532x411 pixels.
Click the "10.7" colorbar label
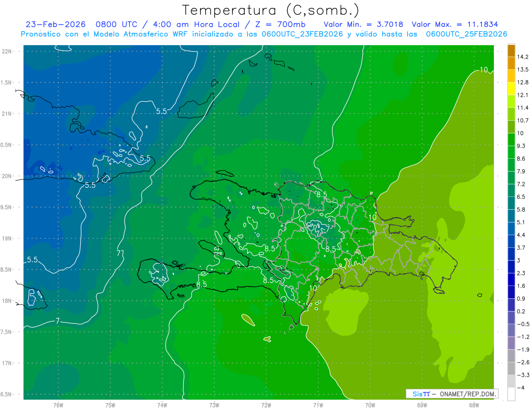(x=523, y=121)
